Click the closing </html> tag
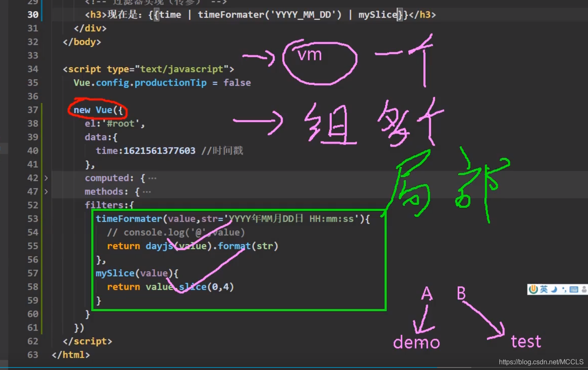Screen dimensions: 588x370 tap(71, 355)
